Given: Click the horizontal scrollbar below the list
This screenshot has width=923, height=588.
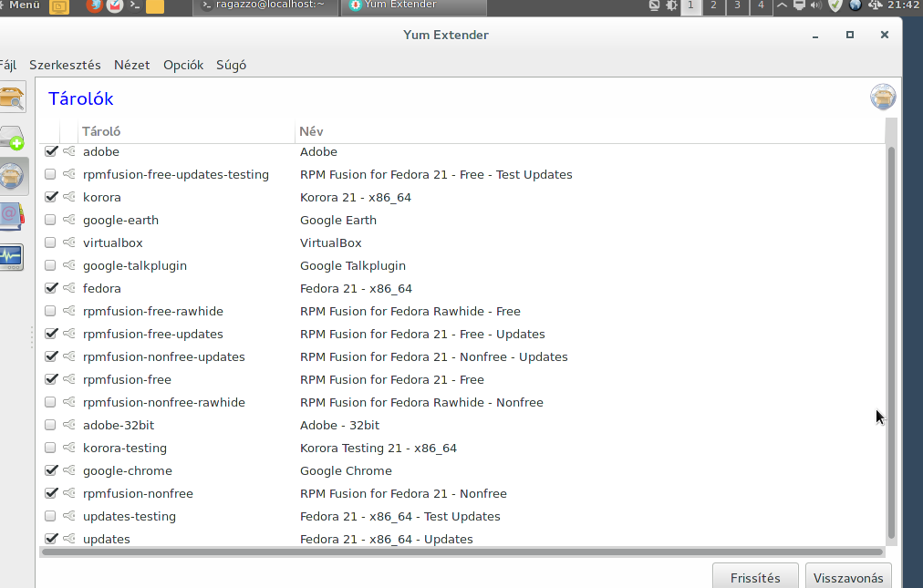Looking at the screenshot, I should point(462,552).
